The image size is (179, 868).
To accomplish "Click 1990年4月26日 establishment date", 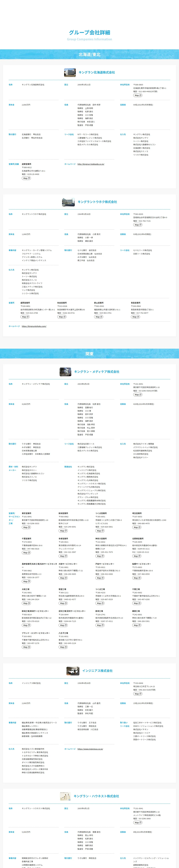I will pyautogui.click(x=84, y=683).
